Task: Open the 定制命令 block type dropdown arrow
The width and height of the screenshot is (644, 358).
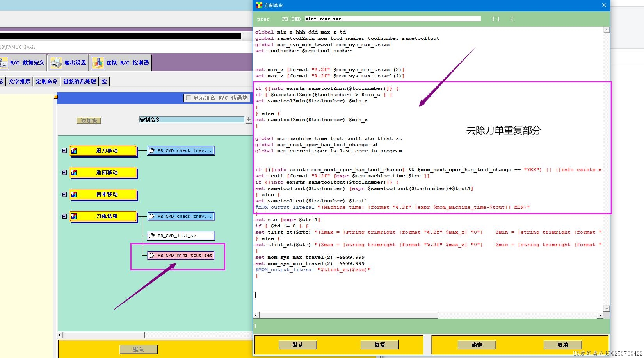Action: click(249, 120)
